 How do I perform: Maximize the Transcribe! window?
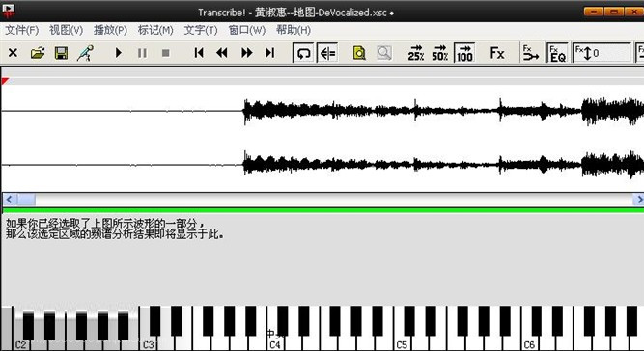(x=614, y=12)
